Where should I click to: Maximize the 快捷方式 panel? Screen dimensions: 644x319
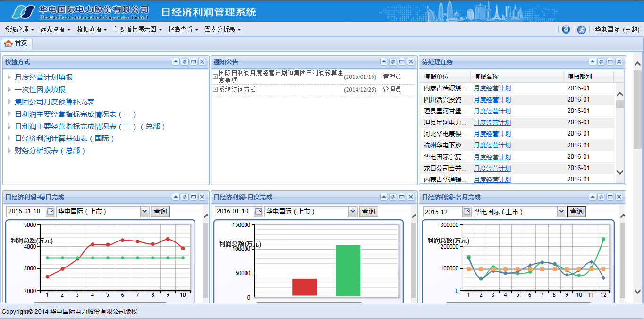tap(194, 62)
